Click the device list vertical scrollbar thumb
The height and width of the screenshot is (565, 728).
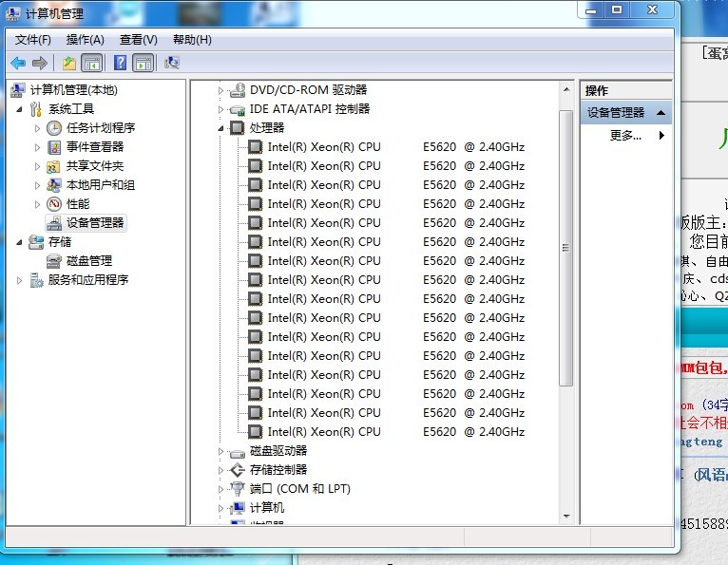click(566, 248)
